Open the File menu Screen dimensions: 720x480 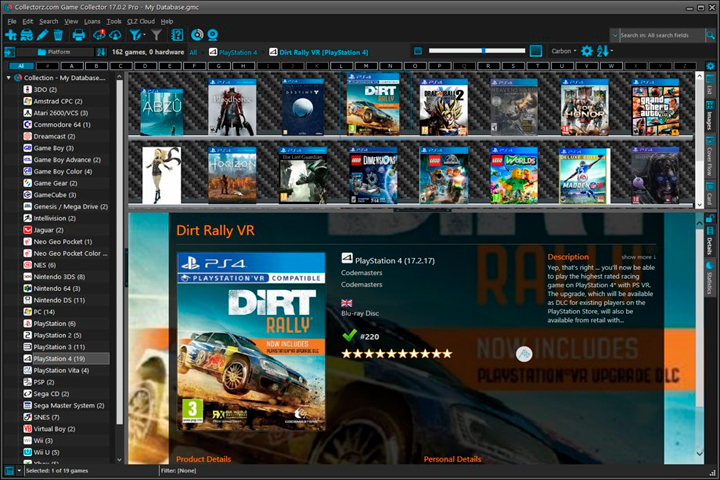[x=12, y=21]
